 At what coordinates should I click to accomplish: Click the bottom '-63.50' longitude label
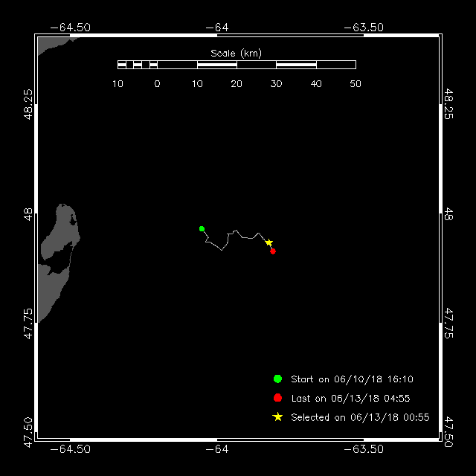(x=364, y=449)
